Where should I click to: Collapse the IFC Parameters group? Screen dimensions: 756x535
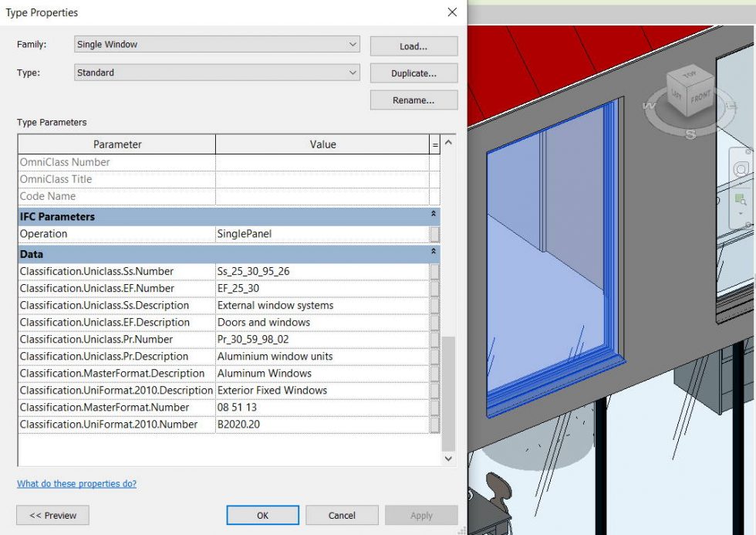pos(434,214)
